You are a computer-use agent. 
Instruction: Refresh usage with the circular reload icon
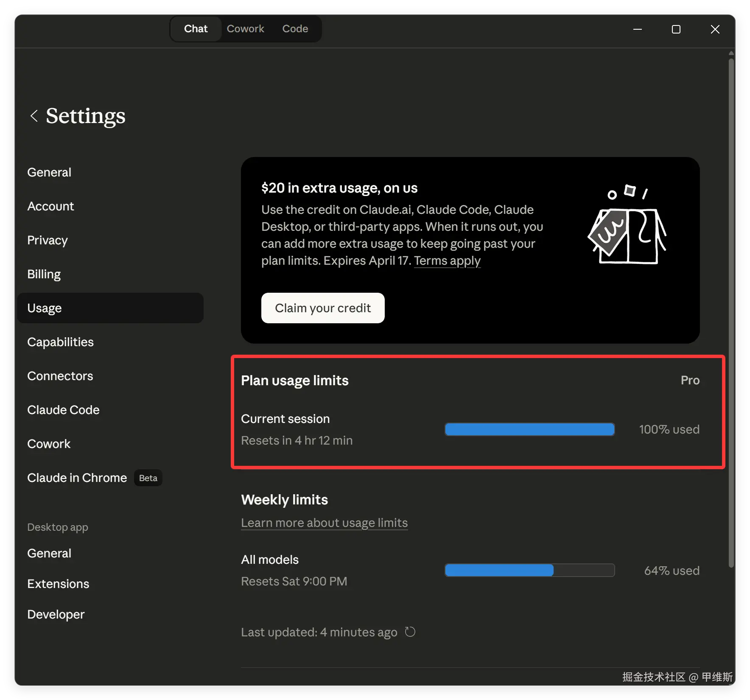(x=410, y=632)
